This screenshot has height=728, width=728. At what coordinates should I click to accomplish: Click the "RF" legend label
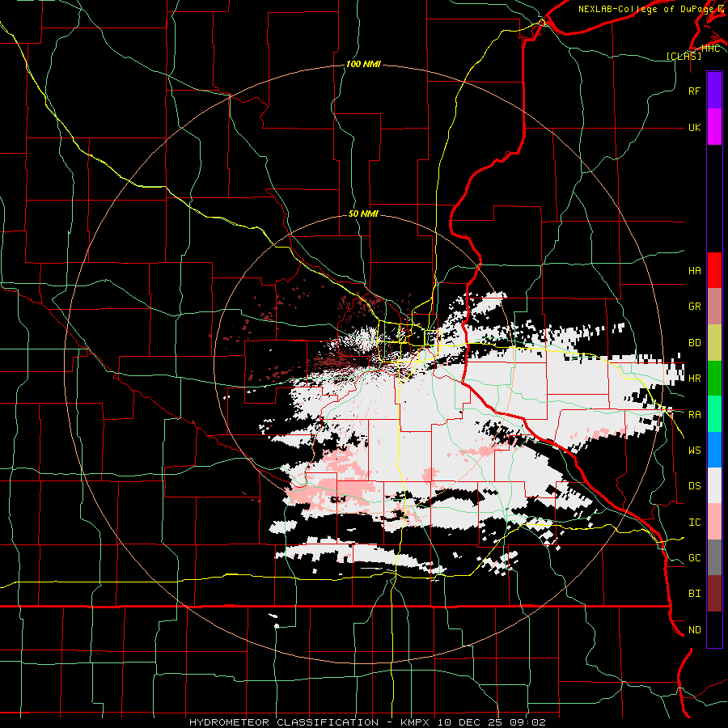pos(694,91)
